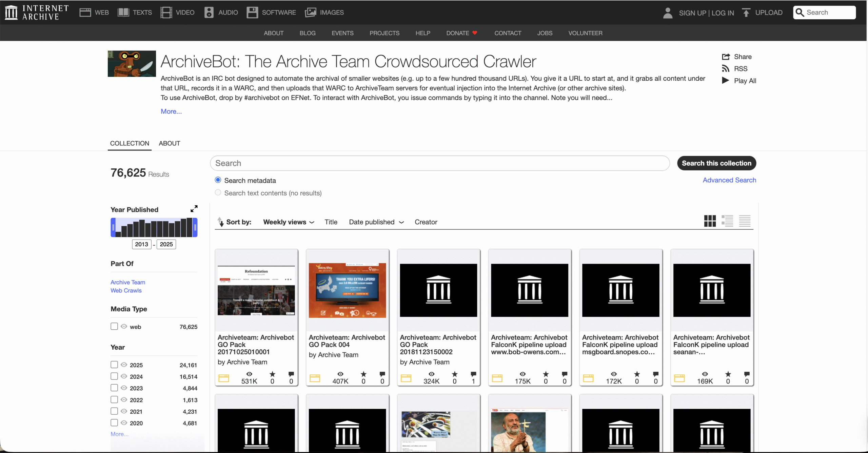This screenshot has height=453, width=868.
Task: Show more year filters
Action: [x=119, y=434]
